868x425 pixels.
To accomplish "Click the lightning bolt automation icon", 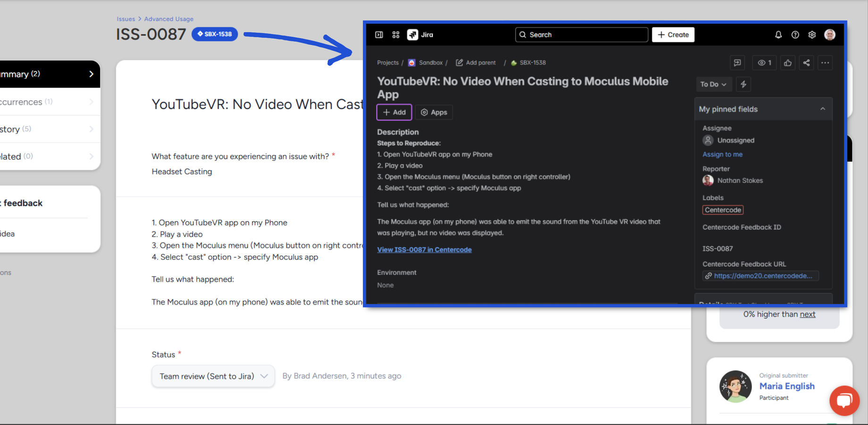I will pyautogui.click(x=743, y=84).
